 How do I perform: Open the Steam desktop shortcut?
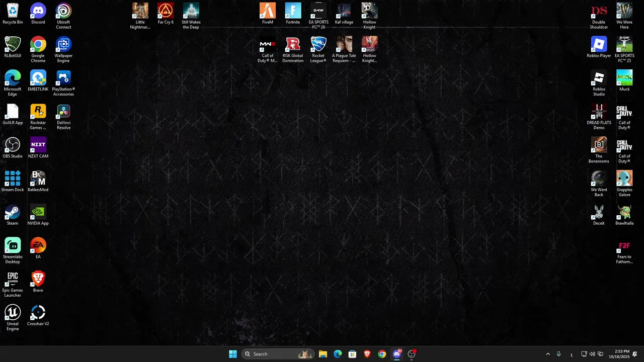[x=13, y=215]
